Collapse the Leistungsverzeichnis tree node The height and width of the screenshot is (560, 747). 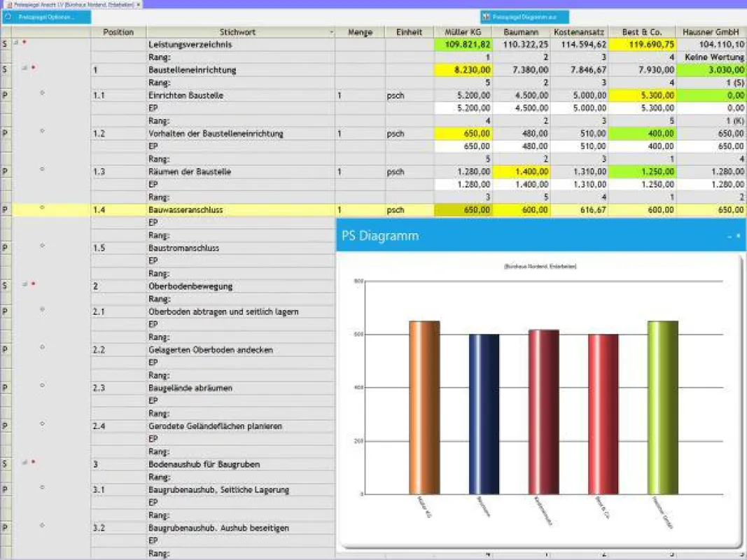(15, 43)
